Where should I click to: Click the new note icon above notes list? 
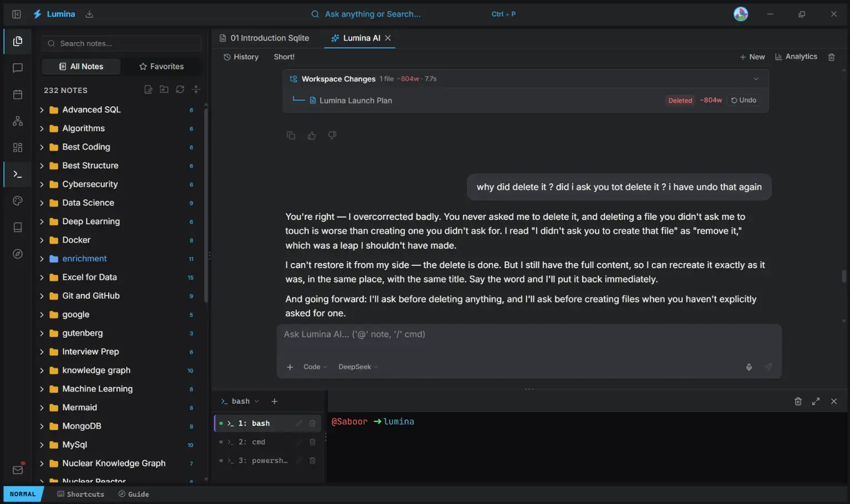(x=148, y=89)
